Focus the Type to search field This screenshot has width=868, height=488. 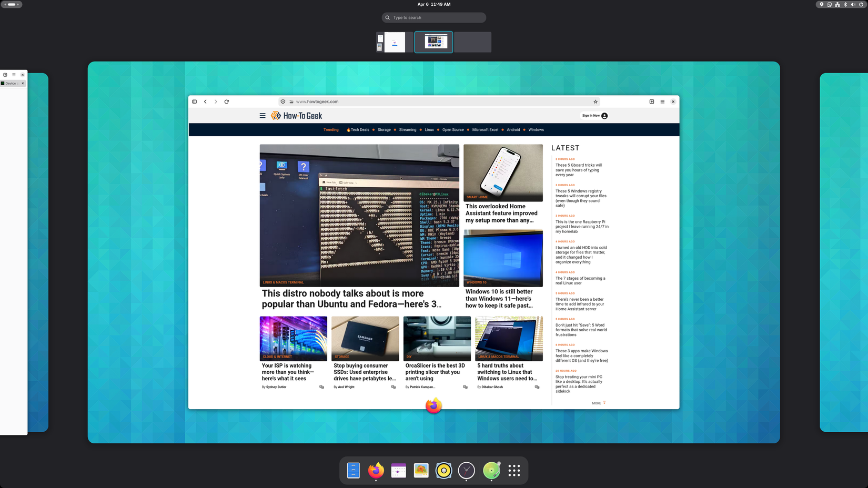(x=433, y=17)
